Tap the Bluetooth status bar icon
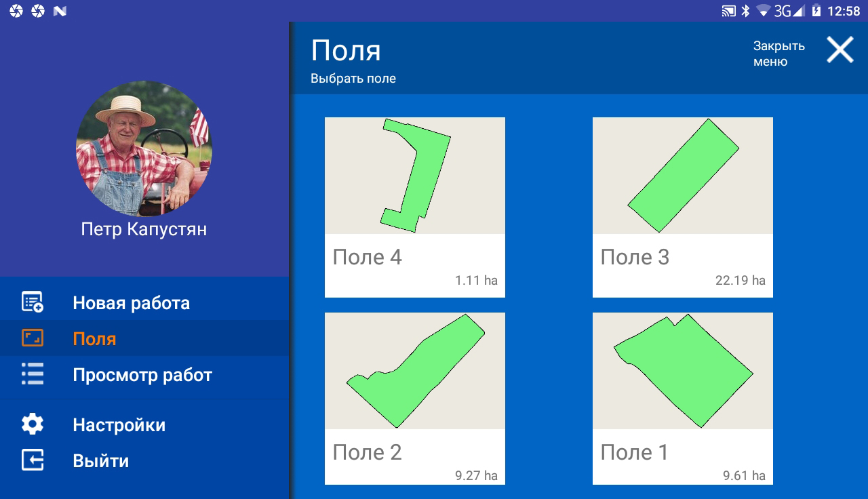Screen dimensions: 868x499 (745, 11)
